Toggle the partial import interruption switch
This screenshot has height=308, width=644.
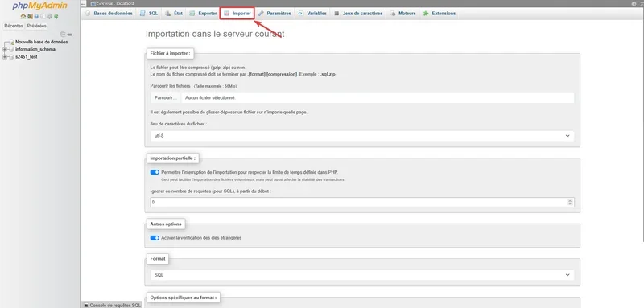(155, 172)
